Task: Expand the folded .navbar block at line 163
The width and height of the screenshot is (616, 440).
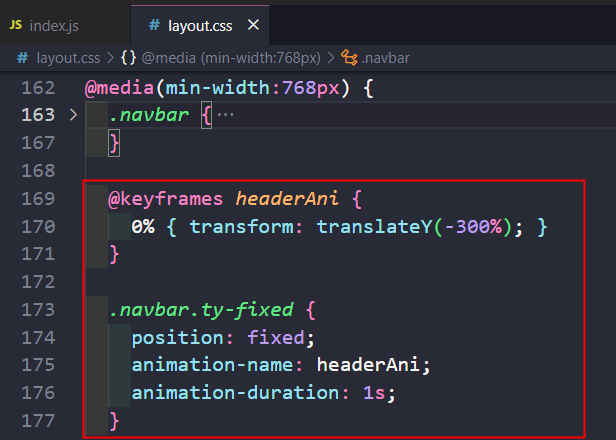Action: tap(72, 115)
